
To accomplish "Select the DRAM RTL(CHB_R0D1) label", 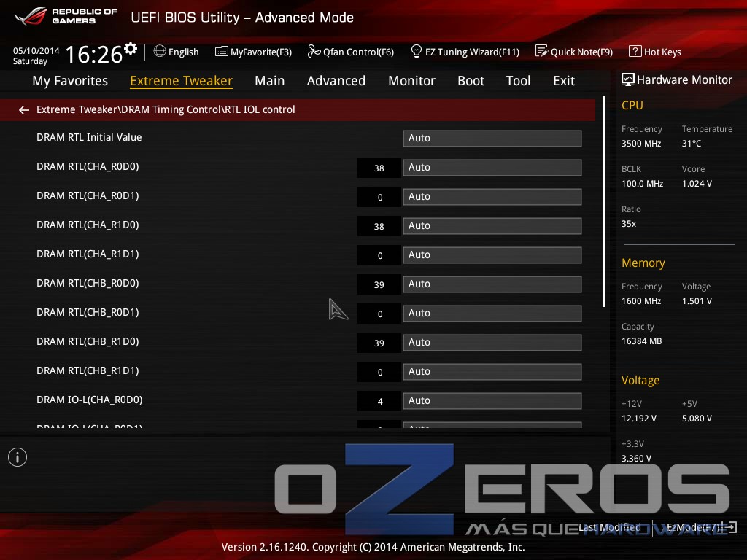I will 88,312.
